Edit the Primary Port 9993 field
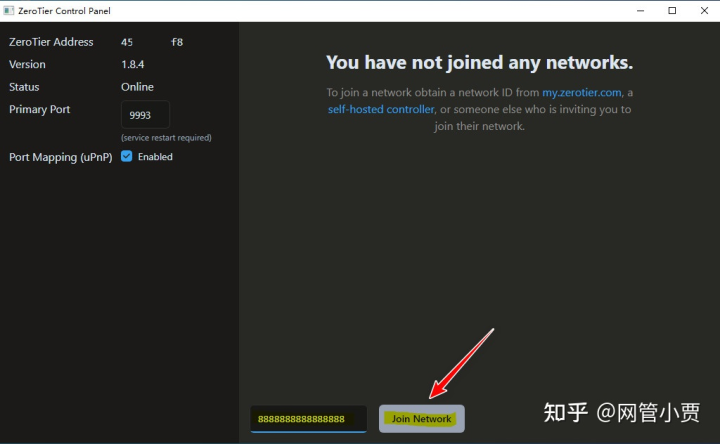Screen dimensions: 720x444 (145, 115)
